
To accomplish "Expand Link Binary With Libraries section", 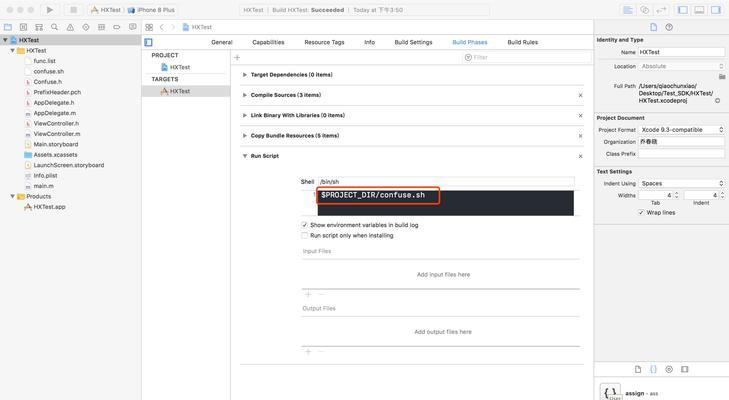I will [245, 115].
